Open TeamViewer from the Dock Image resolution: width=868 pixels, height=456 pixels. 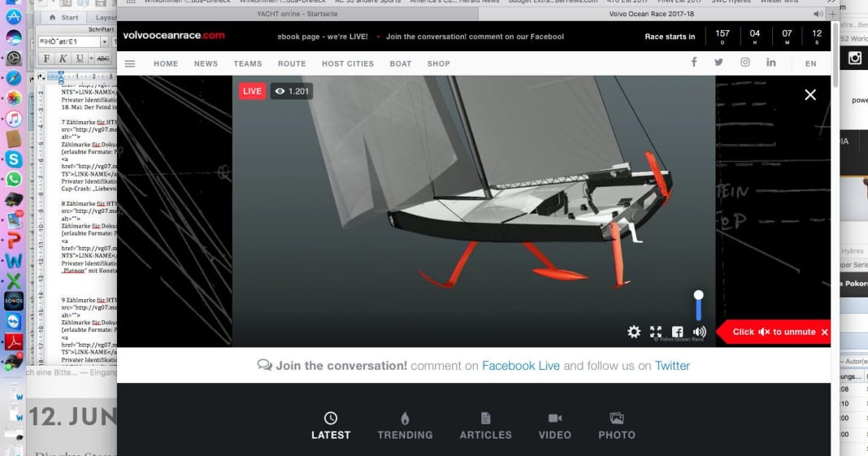[13, 322]
